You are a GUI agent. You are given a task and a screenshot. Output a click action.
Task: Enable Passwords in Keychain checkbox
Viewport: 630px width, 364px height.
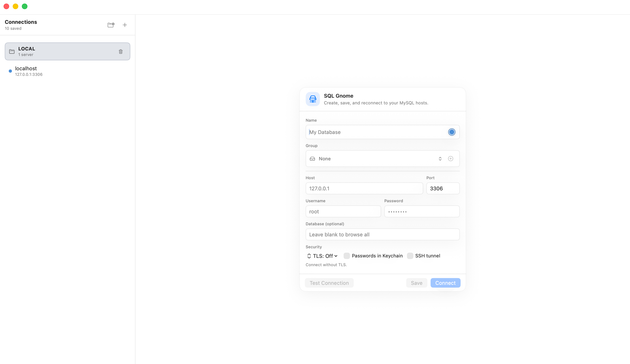click(x=347, y=256)
